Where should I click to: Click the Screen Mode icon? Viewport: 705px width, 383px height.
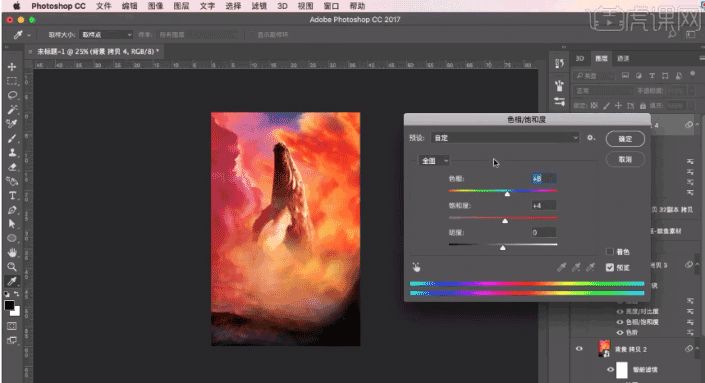tap(12, 340)
